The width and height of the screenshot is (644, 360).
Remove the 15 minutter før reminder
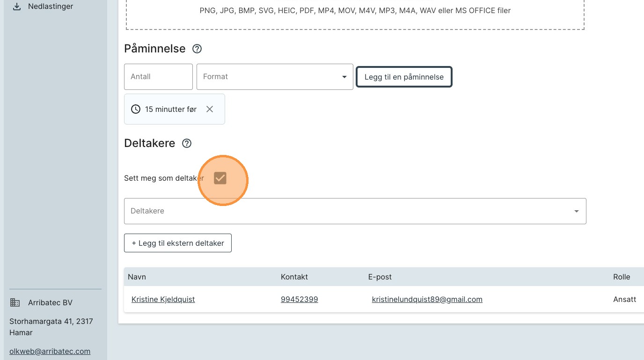pos(210,109)
